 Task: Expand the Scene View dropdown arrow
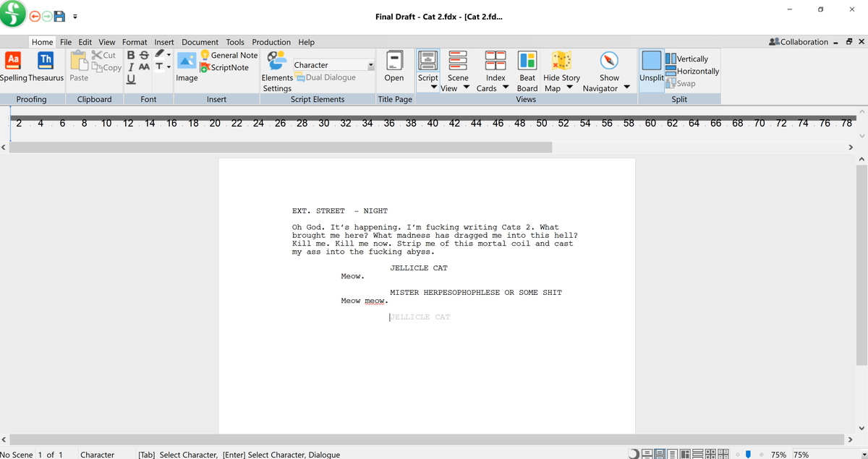click(x=466, y=88)
